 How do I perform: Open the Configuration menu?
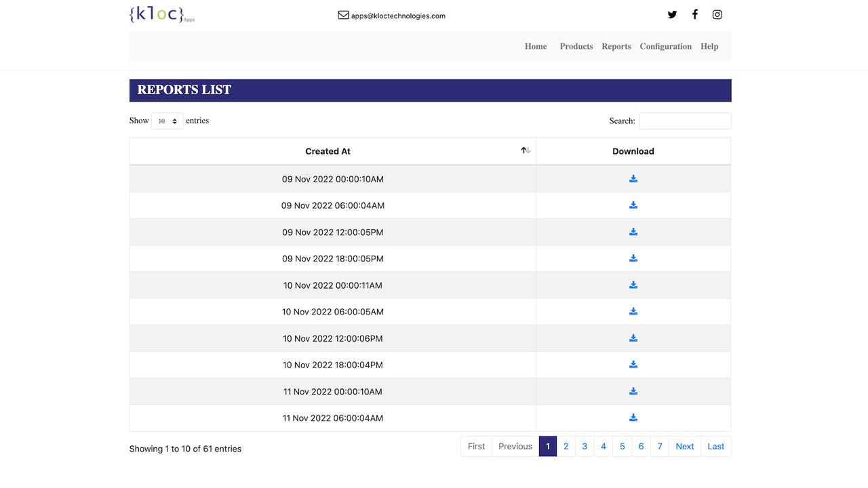(666, 46)
